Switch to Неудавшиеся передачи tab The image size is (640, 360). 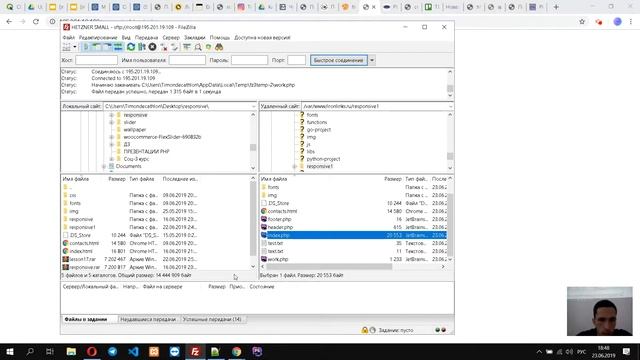click(x=148, y=319)
